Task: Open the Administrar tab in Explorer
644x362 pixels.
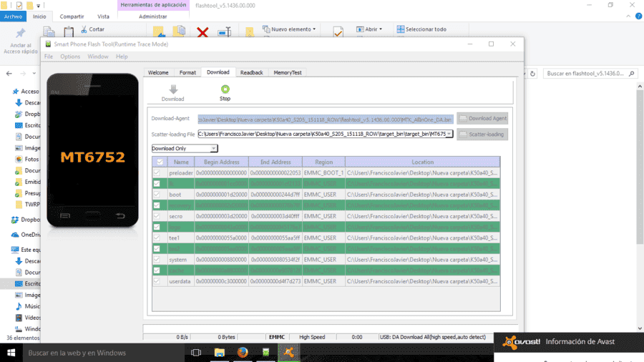Action: click(x=153, y=16)
